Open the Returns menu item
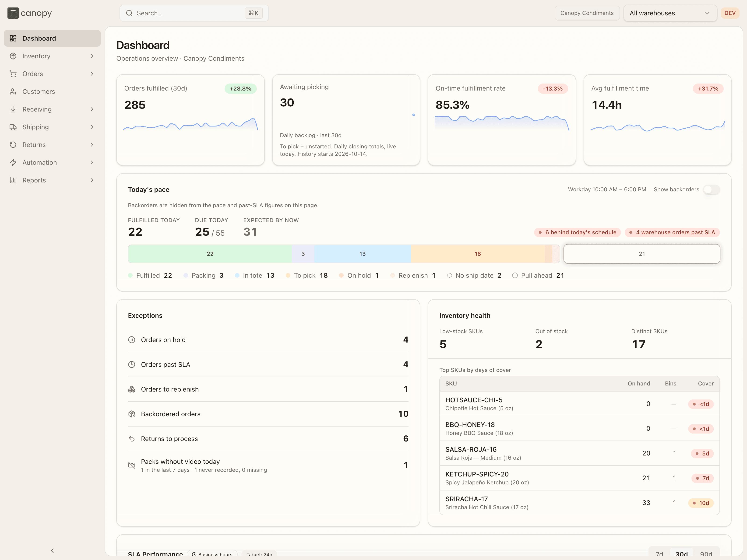This screenshot has height=560, width=747. pos(52,144)
